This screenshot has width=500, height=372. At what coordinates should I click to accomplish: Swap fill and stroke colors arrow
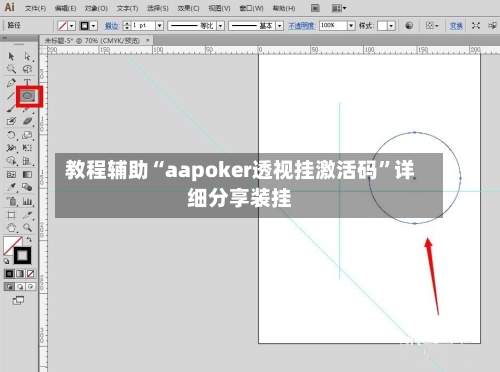(x=29, y=239)
